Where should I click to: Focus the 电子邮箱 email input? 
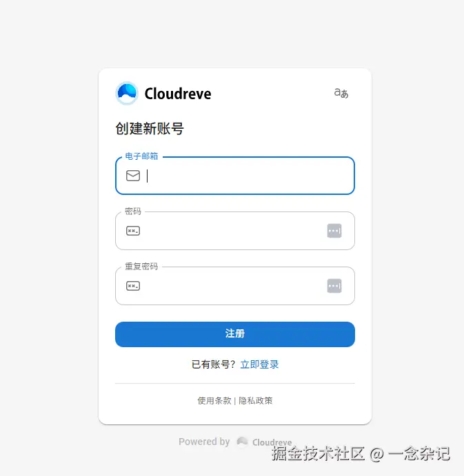click(x=235, y=176)
